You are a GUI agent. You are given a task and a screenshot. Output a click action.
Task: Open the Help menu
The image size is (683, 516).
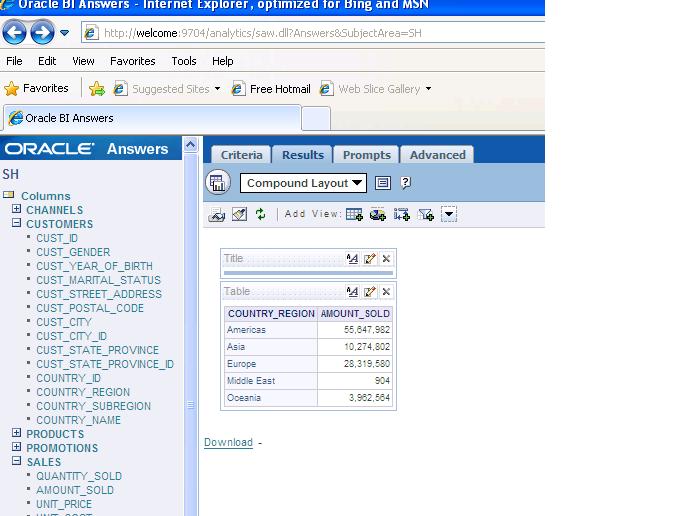click(223, 61)
